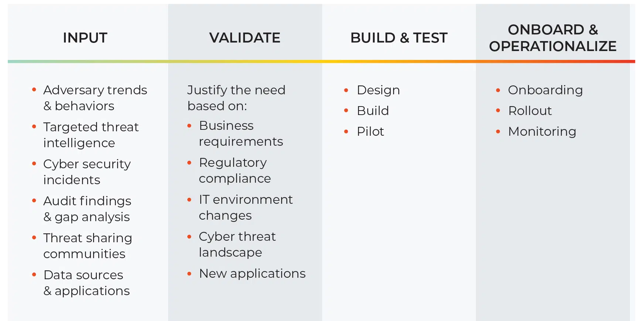Click the Adversary trends & behaviors item
Screen dimensions: 644x321
pyautogui.click(x=95, y=98)
